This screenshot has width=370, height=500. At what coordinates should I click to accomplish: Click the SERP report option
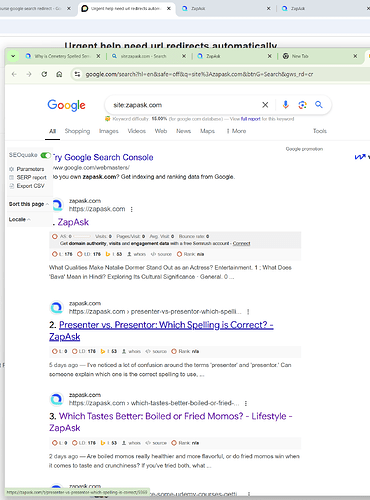pyautogui.click(x=32, y=177)
